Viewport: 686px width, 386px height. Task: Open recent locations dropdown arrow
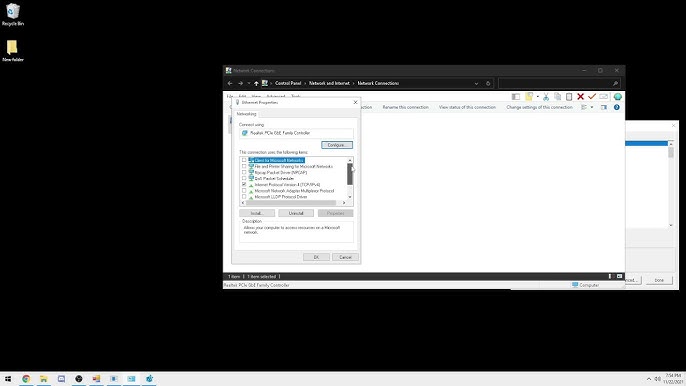tap(248, 83)
